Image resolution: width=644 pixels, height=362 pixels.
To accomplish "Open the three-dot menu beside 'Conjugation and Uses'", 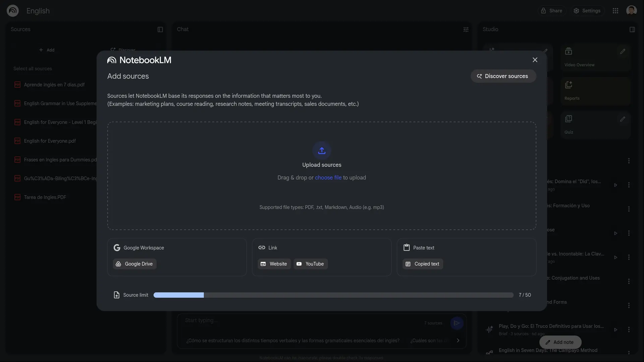I will click(x=629, y=281).
